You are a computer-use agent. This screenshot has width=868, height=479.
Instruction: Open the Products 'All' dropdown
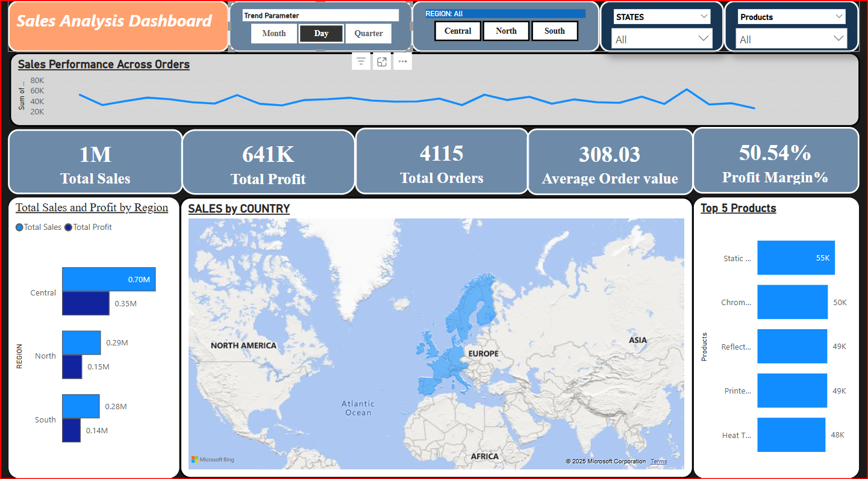792,39
